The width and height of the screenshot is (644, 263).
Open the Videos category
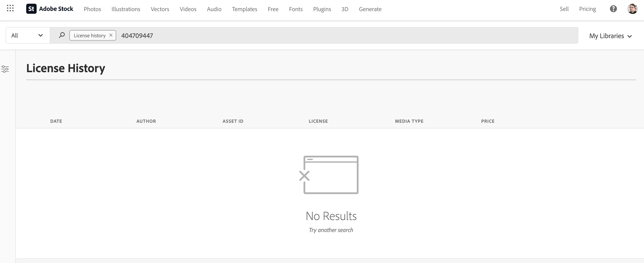pos(188,9)
